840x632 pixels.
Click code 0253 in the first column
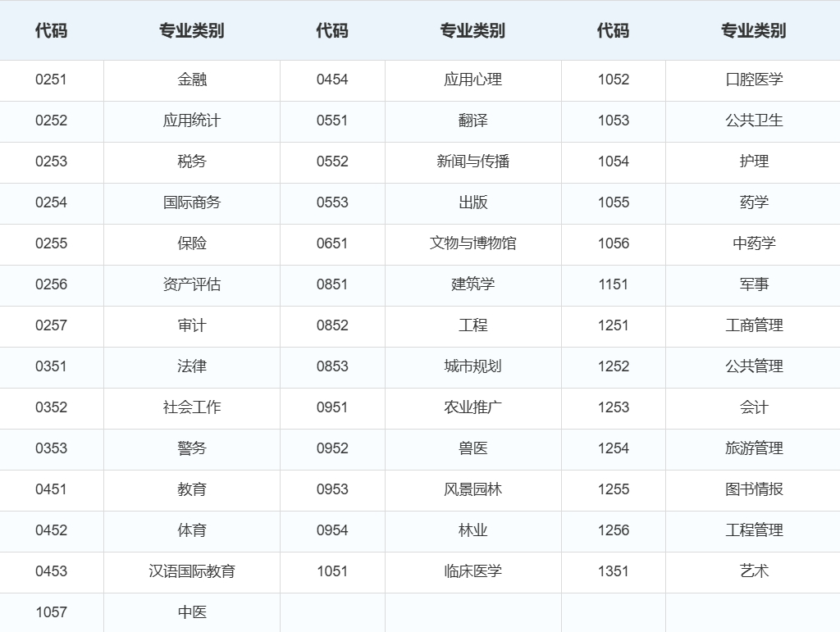click(x=51, y=161)
